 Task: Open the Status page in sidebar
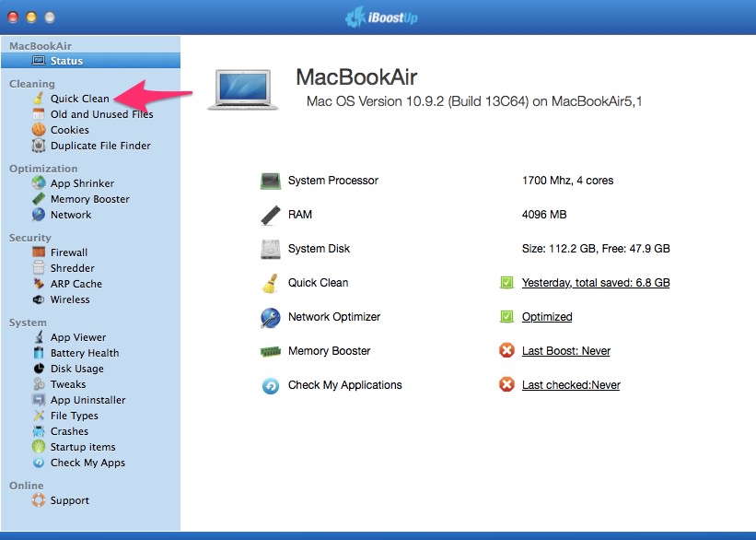pyautogui.click(x=90, y=61)
